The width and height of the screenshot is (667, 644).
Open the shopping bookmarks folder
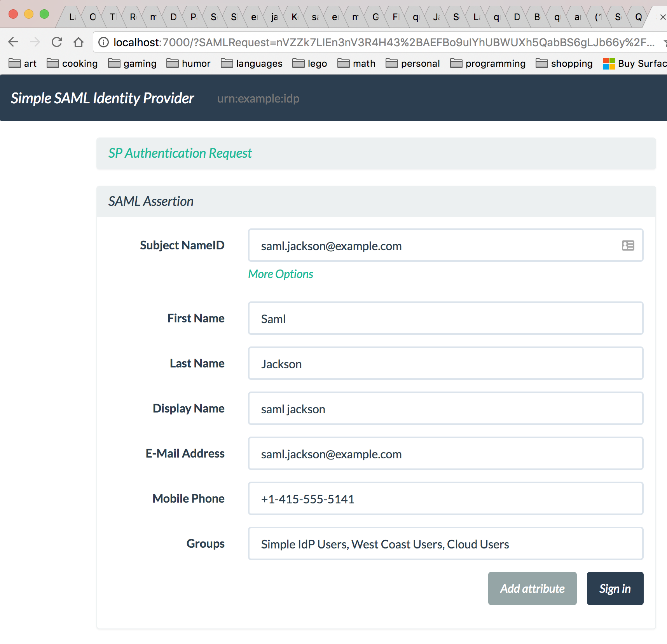(564, 63)
